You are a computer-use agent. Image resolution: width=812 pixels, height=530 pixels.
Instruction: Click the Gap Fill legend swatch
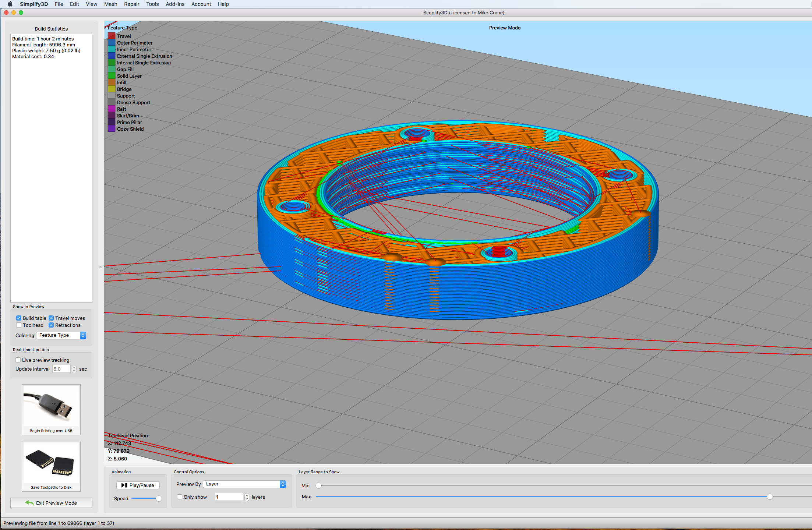[112, 69]
